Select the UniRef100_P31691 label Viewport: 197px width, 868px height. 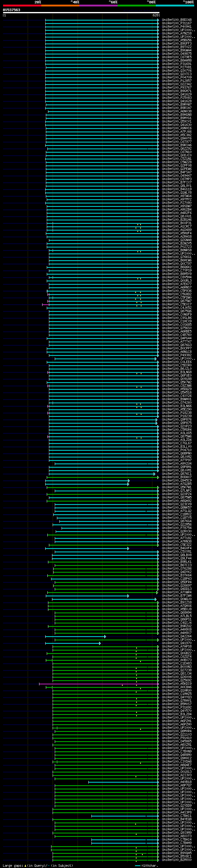177,64
